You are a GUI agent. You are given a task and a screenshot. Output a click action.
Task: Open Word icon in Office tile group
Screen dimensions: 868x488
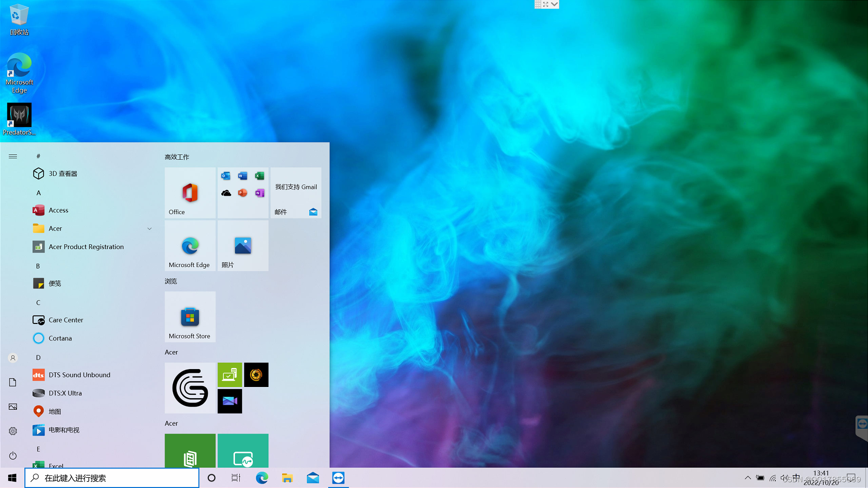pos(243,176)
